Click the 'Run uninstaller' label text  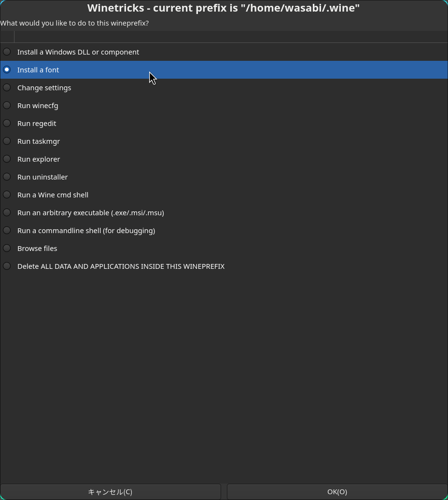coord(42,177)
